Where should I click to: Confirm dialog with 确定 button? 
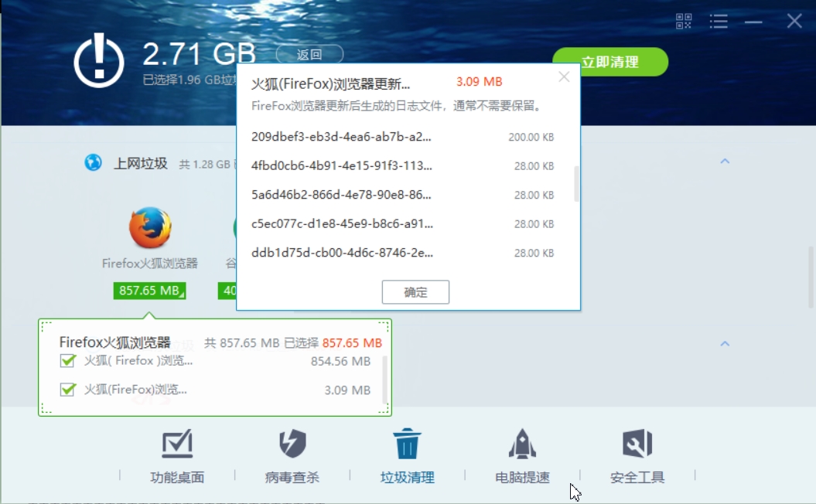coord(415,292)
